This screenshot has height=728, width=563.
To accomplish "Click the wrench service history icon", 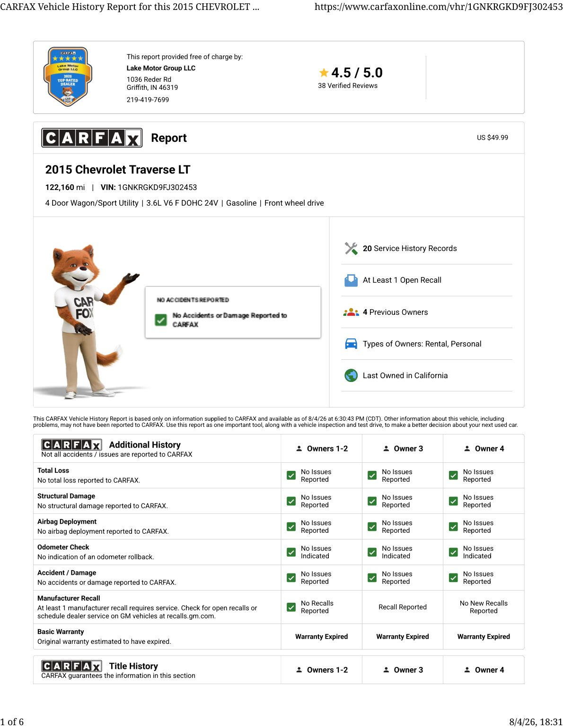I will tap(351, 248).
